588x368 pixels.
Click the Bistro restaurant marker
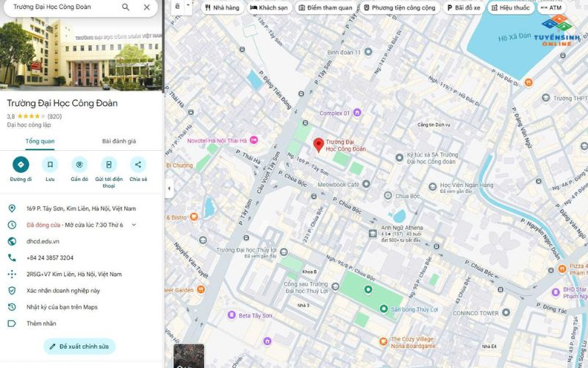(193, 216)
